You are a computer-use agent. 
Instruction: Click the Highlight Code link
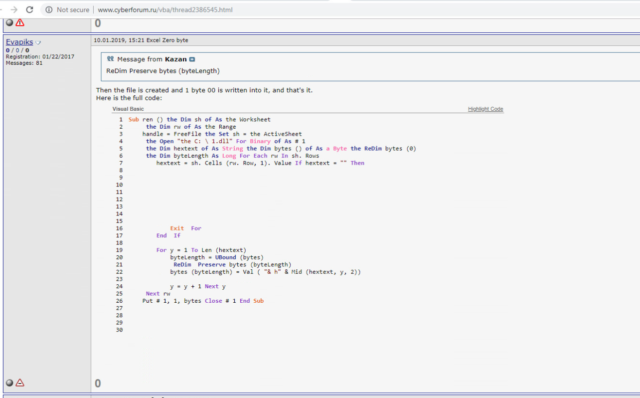point(485,109)
